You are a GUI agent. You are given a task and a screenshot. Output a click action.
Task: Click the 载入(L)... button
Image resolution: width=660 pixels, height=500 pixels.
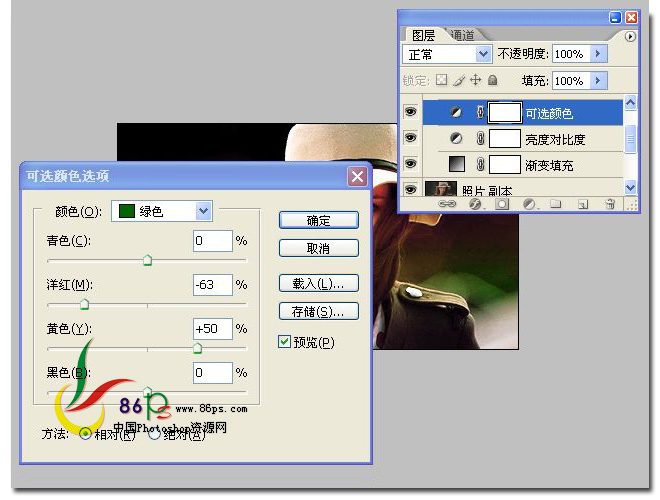(319, 283)
